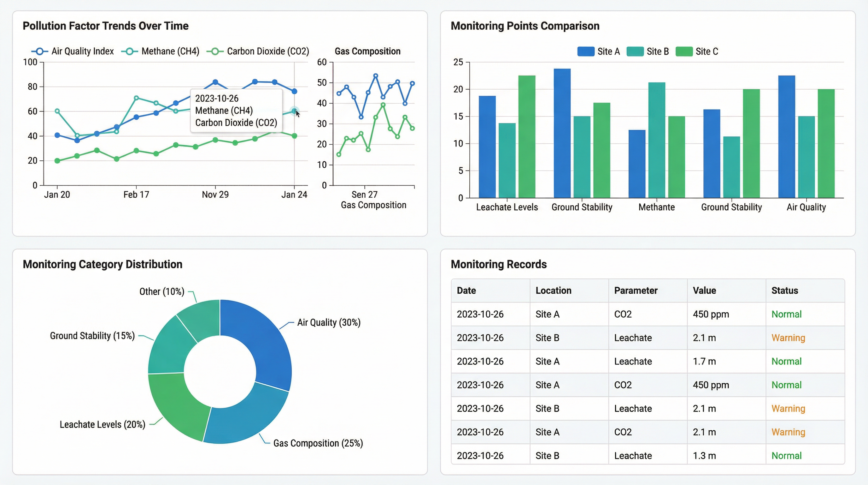Image resolution: width=868 pixels, height=485 pixels.
Task: Click the tallest Site A Ground Stability bar
Action: 562,133
